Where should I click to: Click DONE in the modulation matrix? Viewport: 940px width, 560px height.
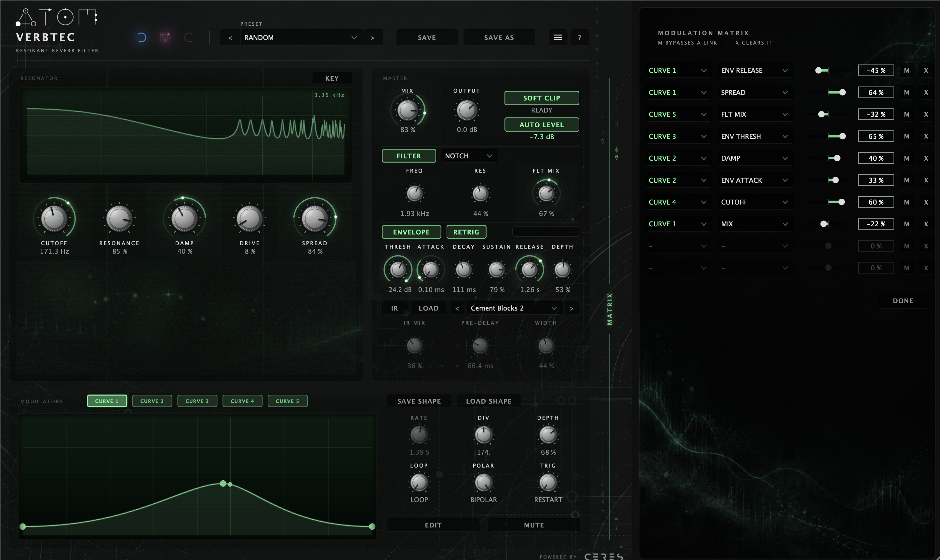click(903, 301)
